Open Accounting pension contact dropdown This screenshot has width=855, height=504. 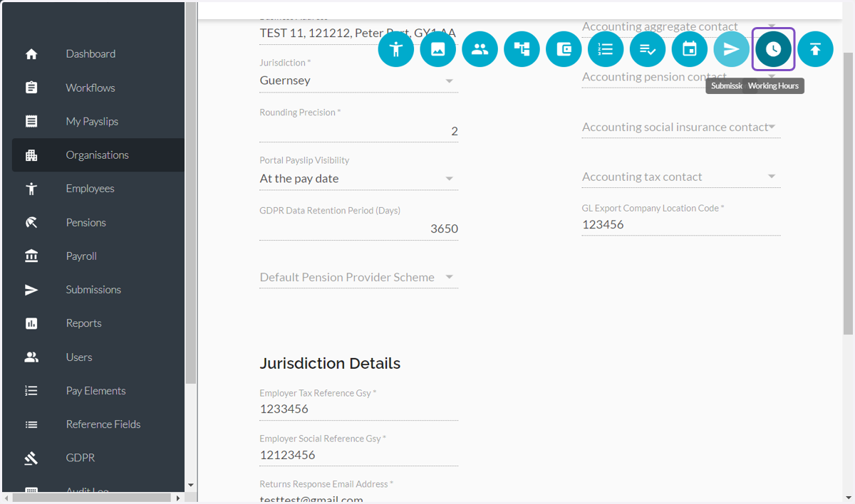[x=681, y=77]
